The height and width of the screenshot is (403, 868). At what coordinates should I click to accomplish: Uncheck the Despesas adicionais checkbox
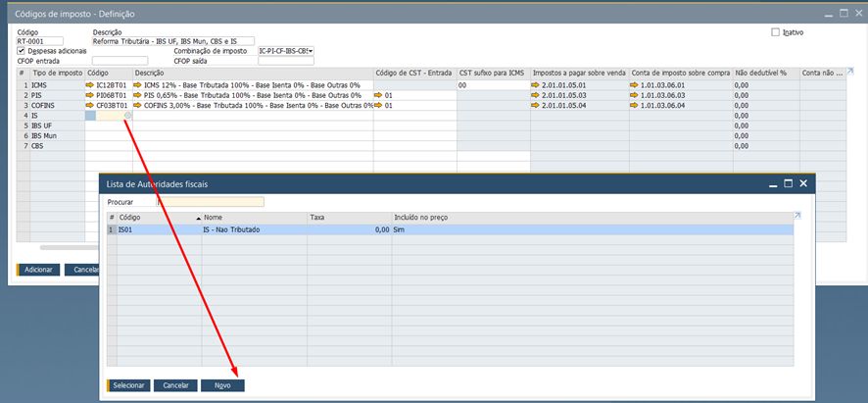pyautogui.click(x=22, y=51)
